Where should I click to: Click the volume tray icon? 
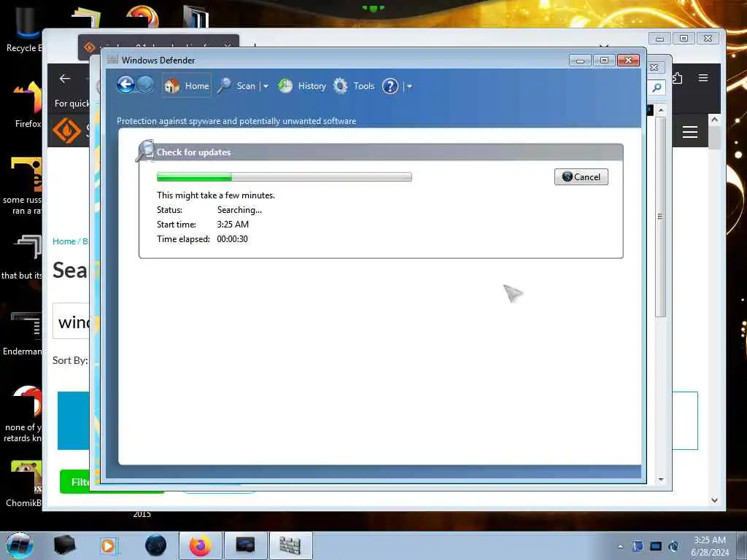[x=673, y=546]
